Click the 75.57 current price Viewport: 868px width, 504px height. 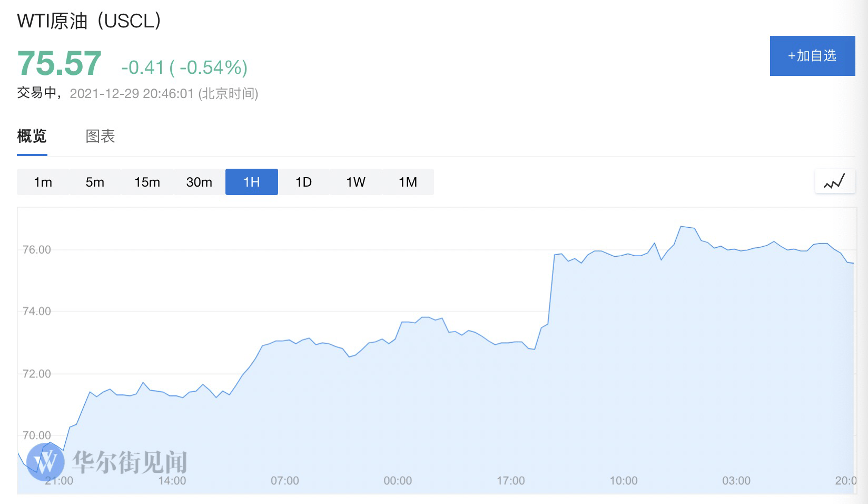pos(59,64)
